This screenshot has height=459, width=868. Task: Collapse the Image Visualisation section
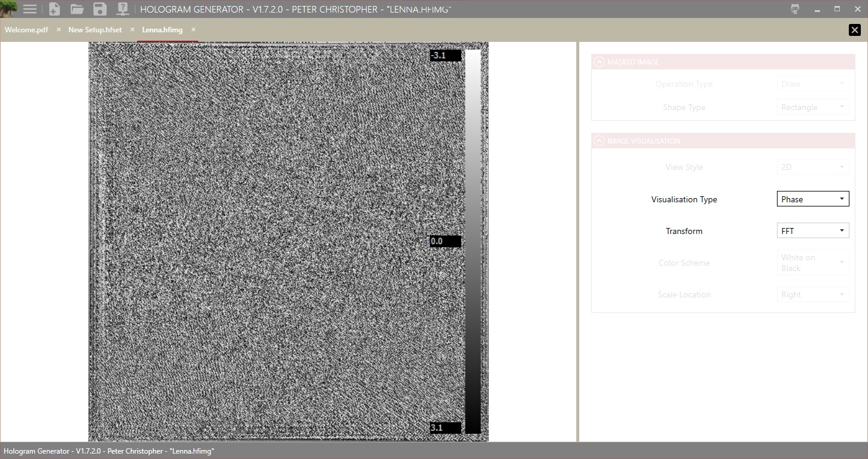pos(599,141)
